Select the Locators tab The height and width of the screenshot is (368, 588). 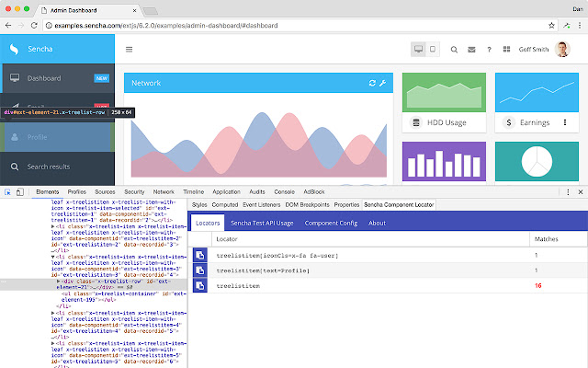[x=208, y=223]
